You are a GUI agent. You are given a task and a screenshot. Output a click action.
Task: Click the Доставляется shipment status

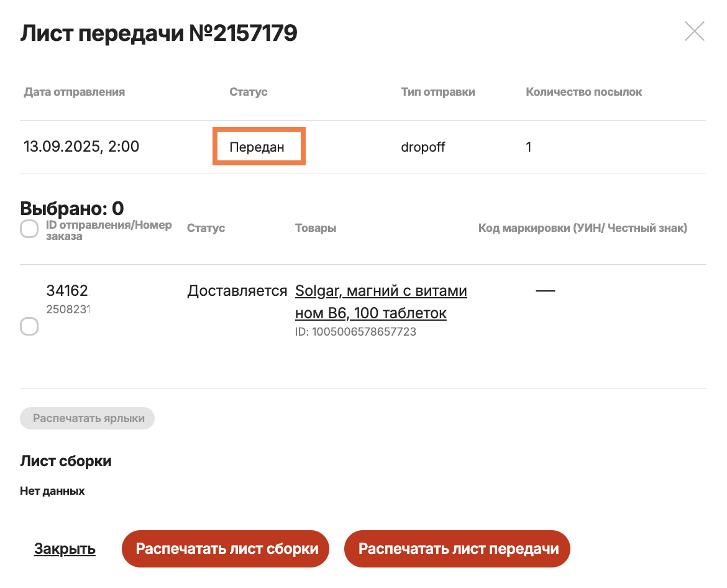pyautogui.click(x=237, y=291)
